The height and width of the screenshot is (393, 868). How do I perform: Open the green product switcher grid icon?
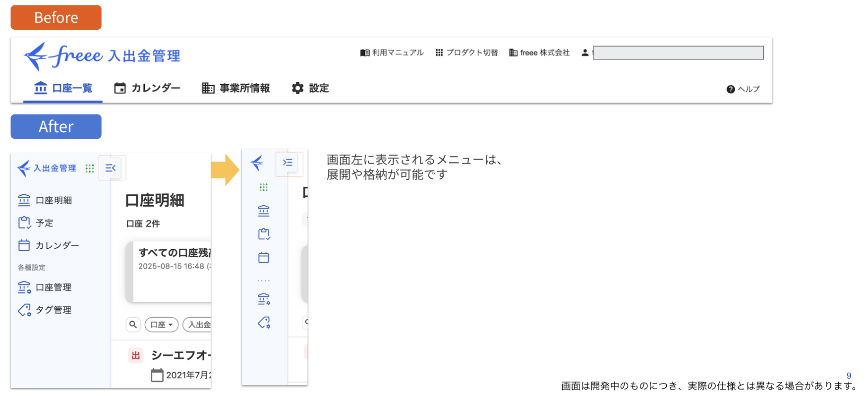[90, 168]
